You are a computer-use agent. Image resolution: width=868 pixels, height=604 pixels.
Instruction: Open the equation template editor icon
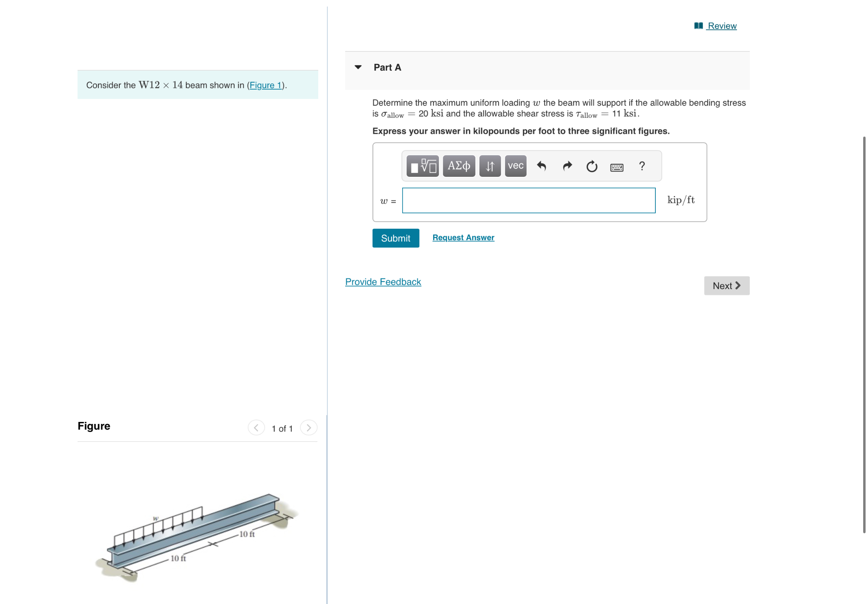point(422,166)
